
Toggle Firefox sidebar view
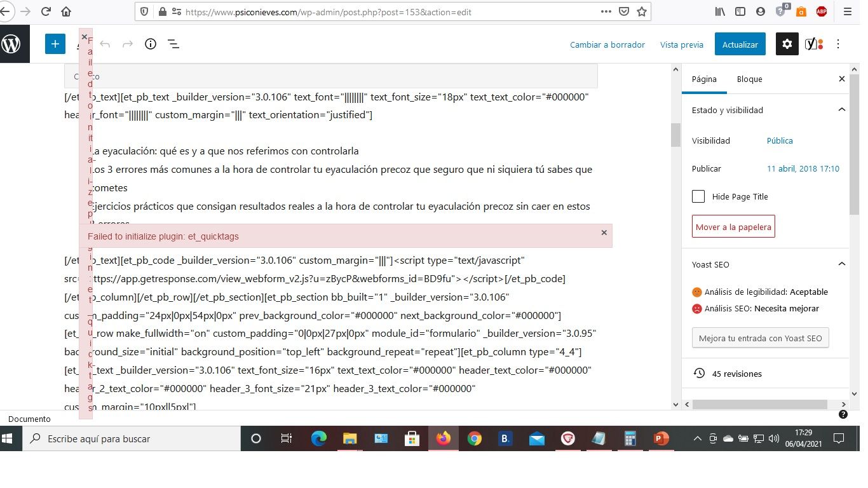pos(740,11)
